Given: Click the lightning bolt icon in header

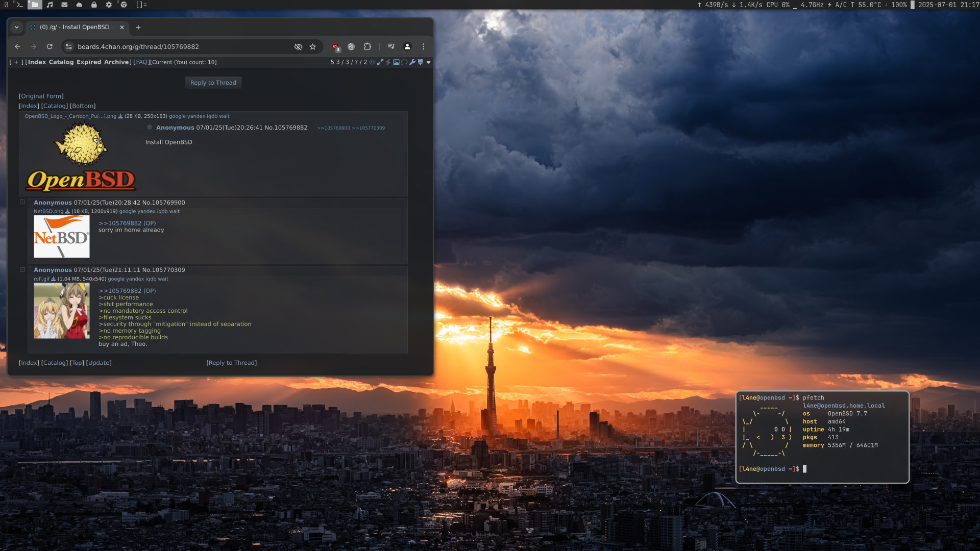Looking at the screenshot, I should point(388,62).
